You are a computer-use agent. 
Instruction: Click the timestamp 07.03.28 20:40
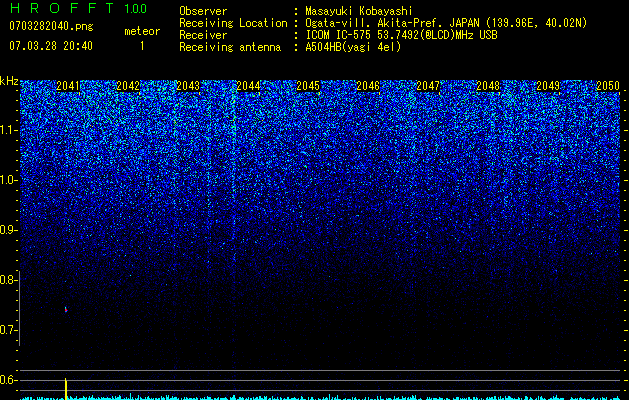(51, 46)
